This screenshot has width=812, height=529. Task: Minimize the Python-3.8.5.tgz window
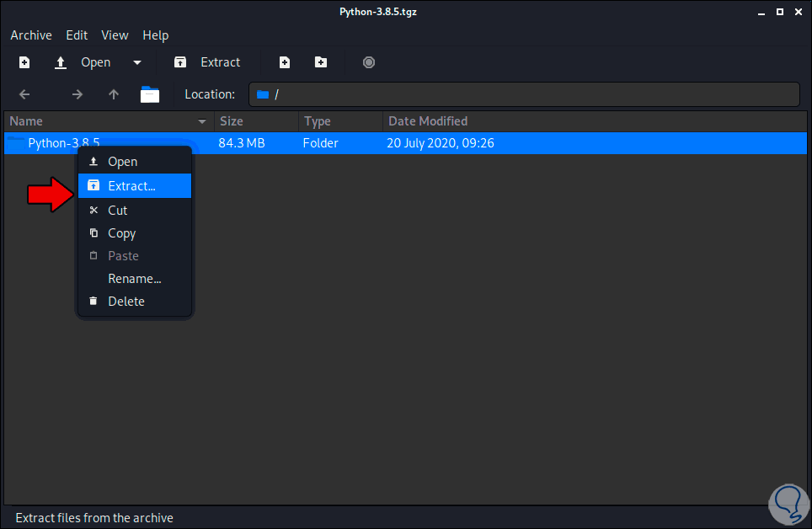(x=761, y=13)
